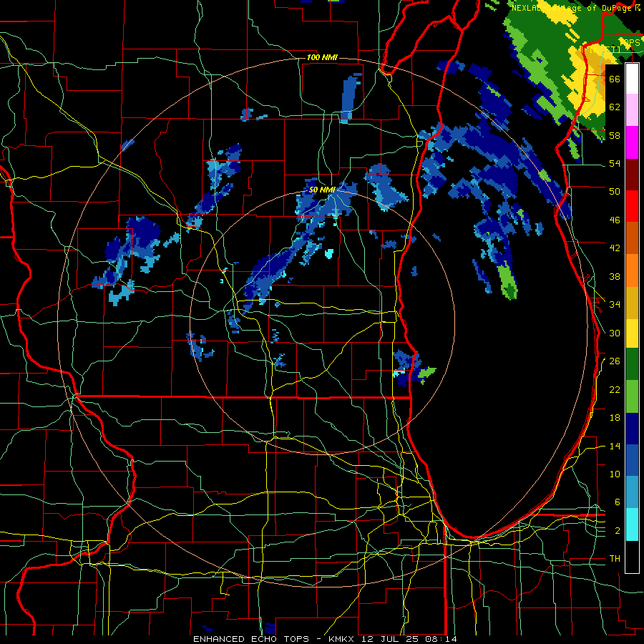Click the legend value '50'
This screenshot has width=644, height=644.
click(615, 192)
